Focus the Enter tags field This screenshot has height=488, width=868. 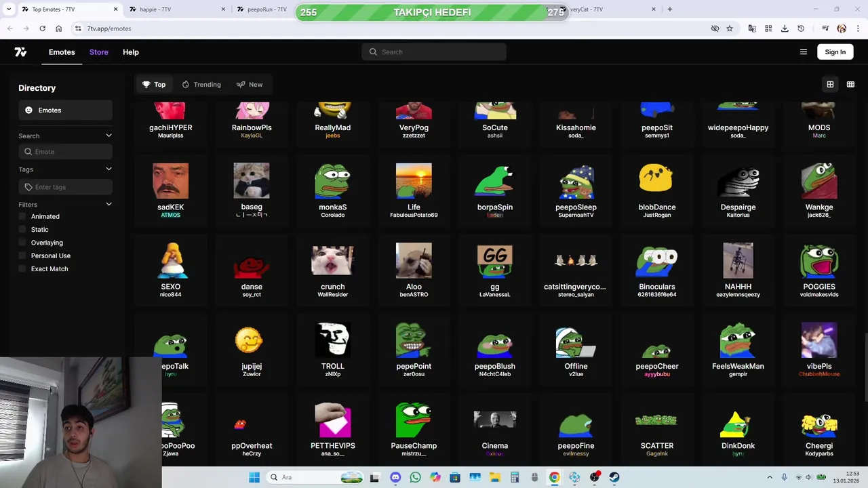coord(65,187)
